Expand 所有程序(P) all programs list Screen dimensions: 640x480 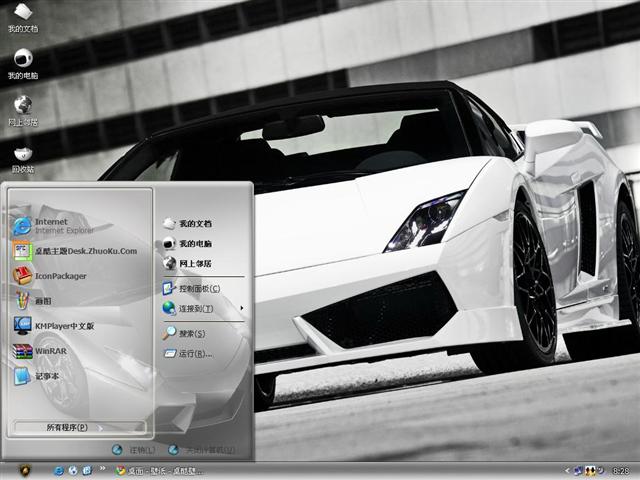pyautogui.click(x=80, y=427)
